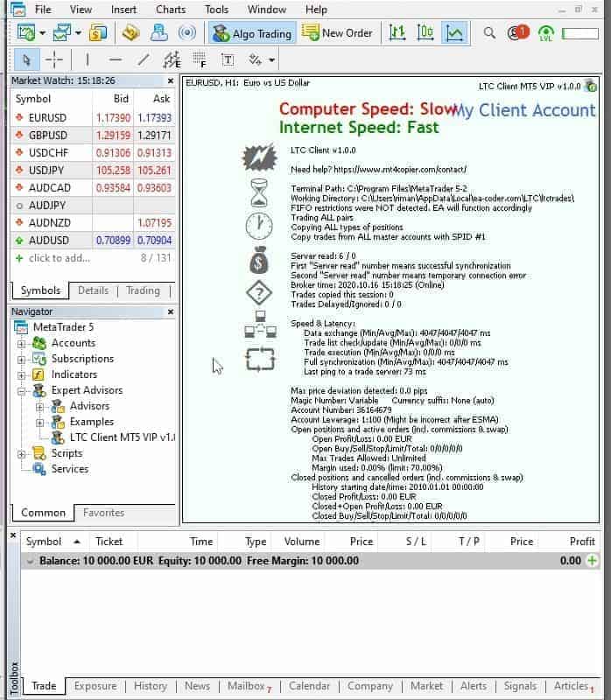
Task: Expand the Examples subfolder
Action: tap(39, 423)
